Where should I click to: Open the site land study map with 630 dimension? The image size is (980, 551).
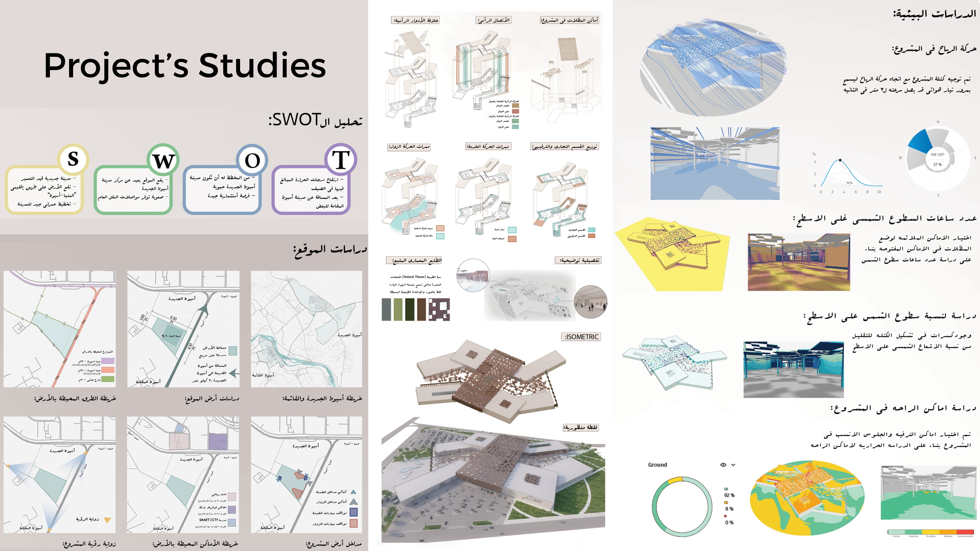pyautogui.click(x=183, y=329)
